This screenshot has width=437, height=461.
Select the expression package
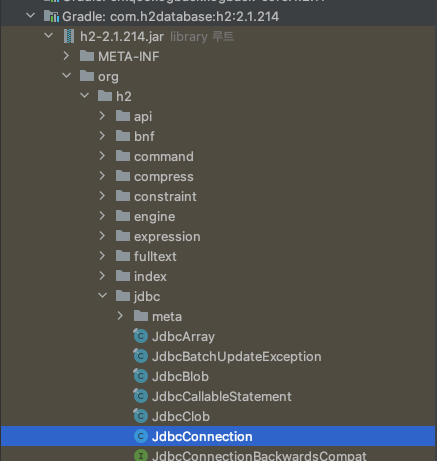coord(167,237)
